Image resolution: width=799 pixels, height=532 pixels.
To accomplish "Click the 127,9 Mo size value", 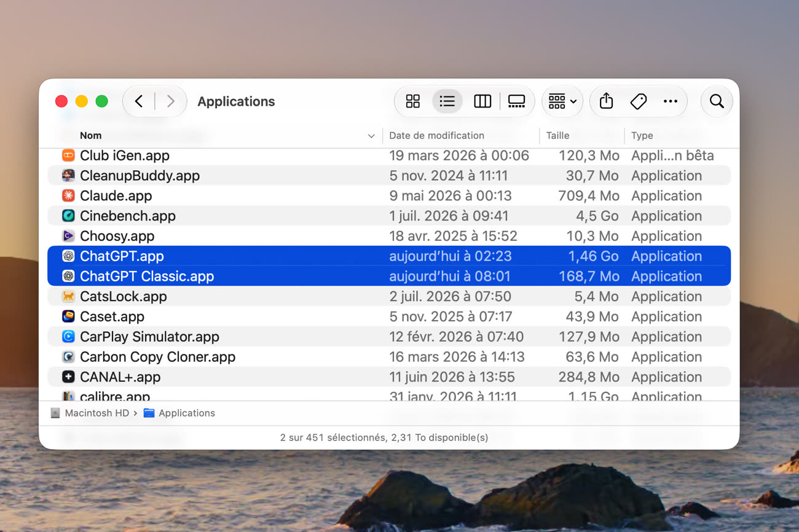I will (x=589, y=337).
